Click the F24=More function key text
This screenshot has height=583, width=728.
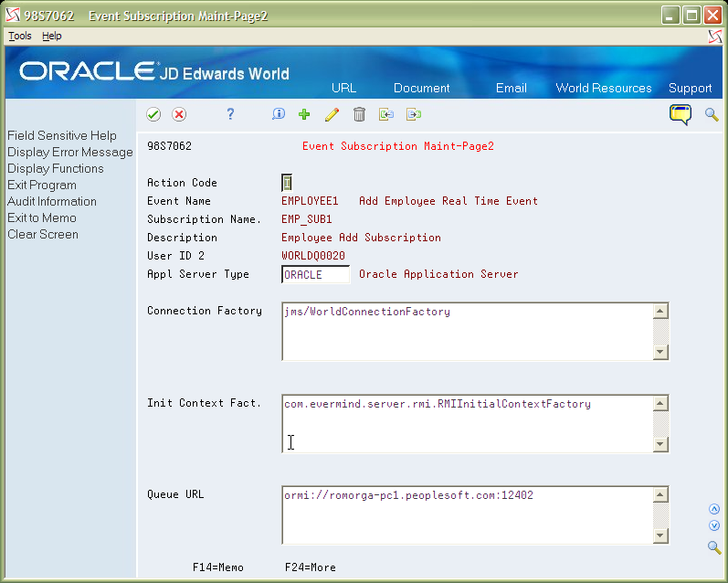pyautogui.click(x=311, y=567)
